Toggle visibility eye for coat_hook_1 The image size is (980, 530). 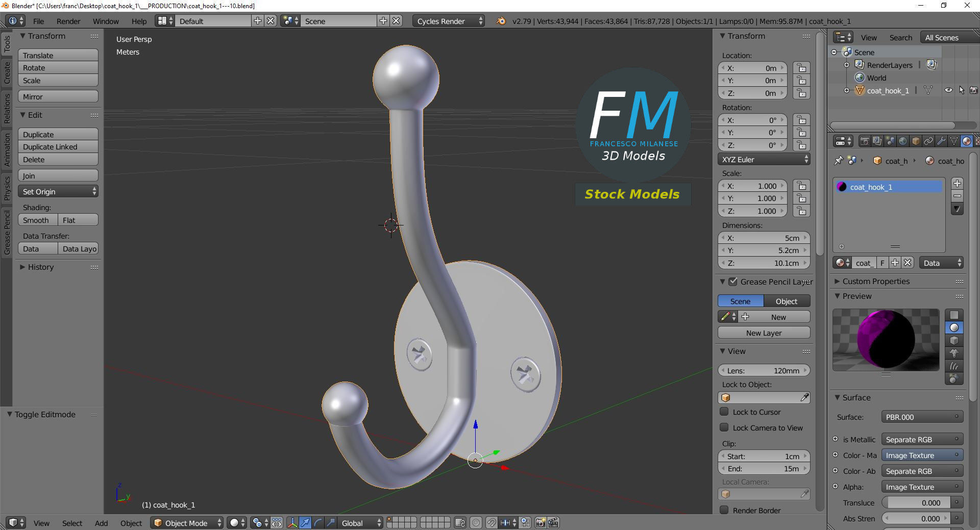(948, 90)
